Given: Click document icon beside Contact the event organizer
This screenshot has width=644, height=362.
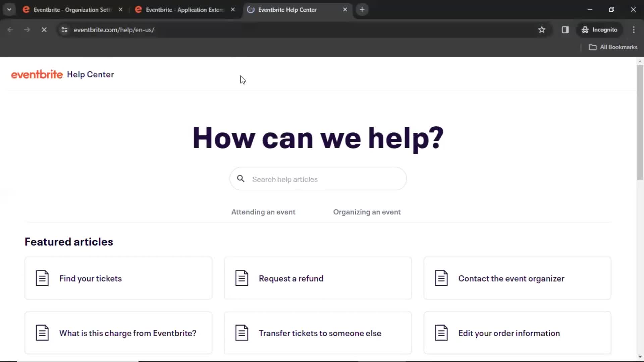Looking at the screenshot, I should click(441, 278).
